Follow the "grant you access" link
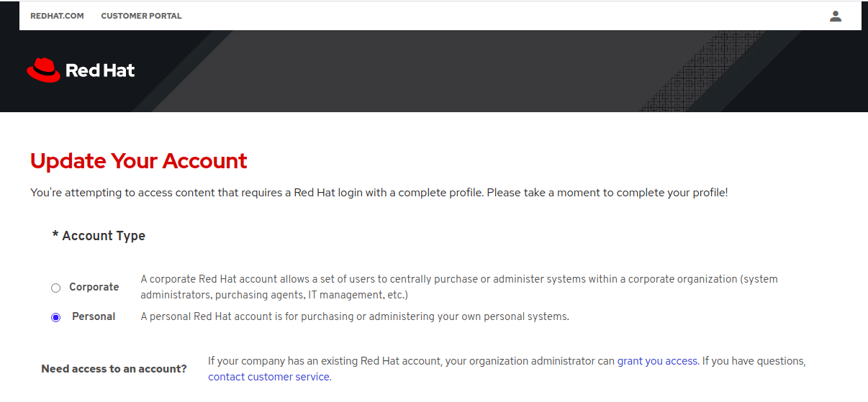 tap(657, 361)
